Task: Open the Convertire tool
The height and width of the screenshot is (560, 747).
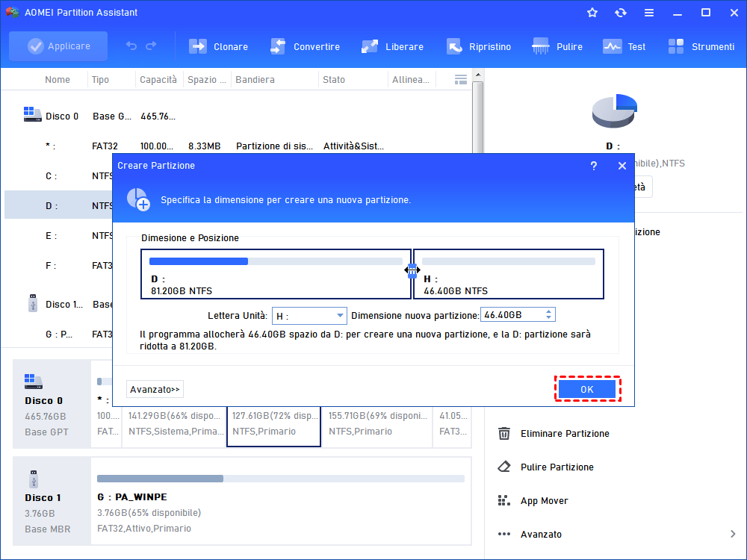Action: point(305,46)
